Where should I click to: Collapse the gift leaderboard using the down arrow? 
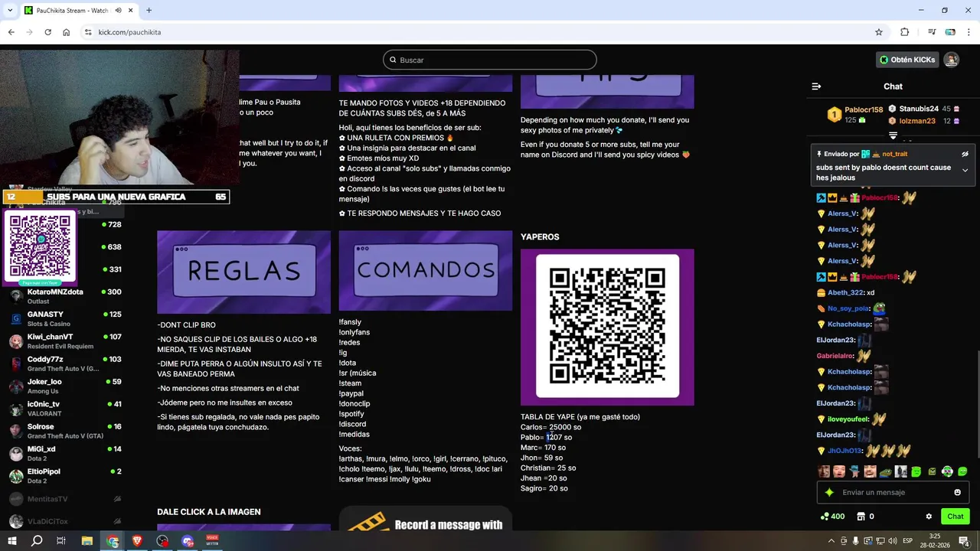(x=893, y=135)
